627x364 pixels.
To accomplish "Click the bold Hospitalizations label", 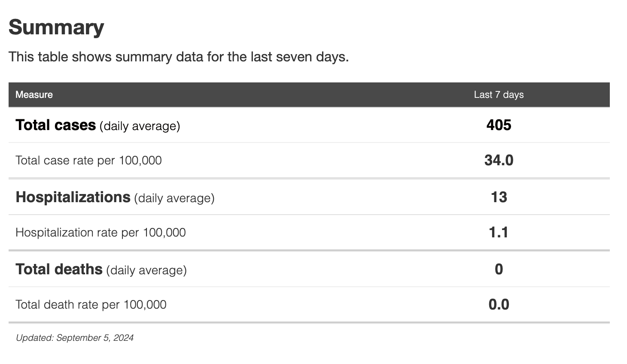I will click(x=73, y=197).
